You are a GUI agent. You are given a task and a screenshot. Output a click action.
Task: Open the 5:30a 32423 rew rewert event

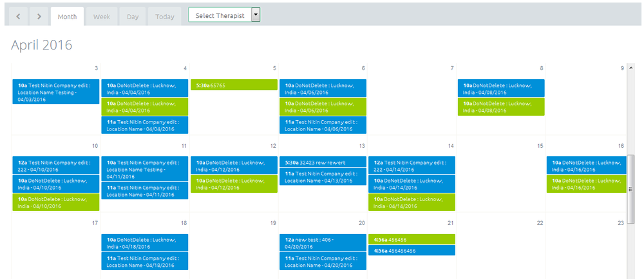point(323,162)
